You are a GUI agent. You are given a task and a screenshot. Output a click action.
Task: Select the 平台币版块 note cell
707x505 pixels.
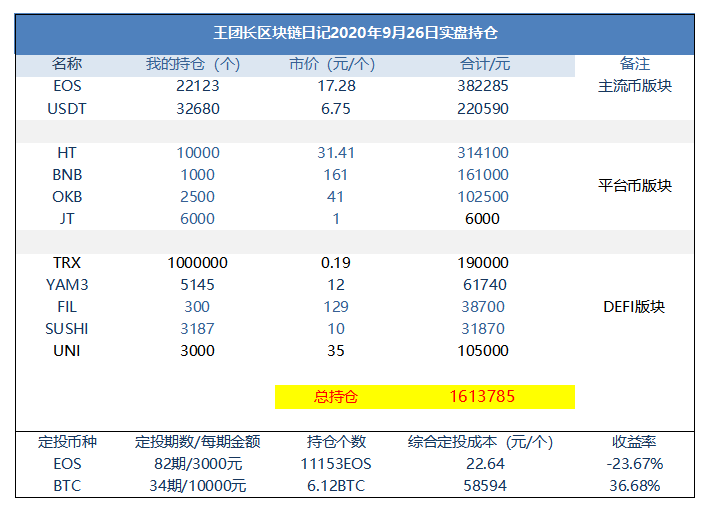[635, 185]
